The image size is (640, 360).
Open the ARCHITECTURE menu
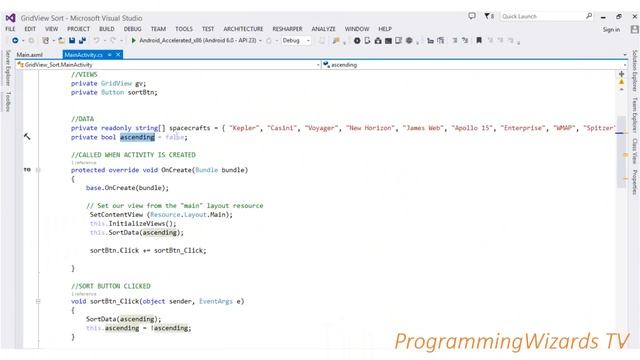[243, 29]
